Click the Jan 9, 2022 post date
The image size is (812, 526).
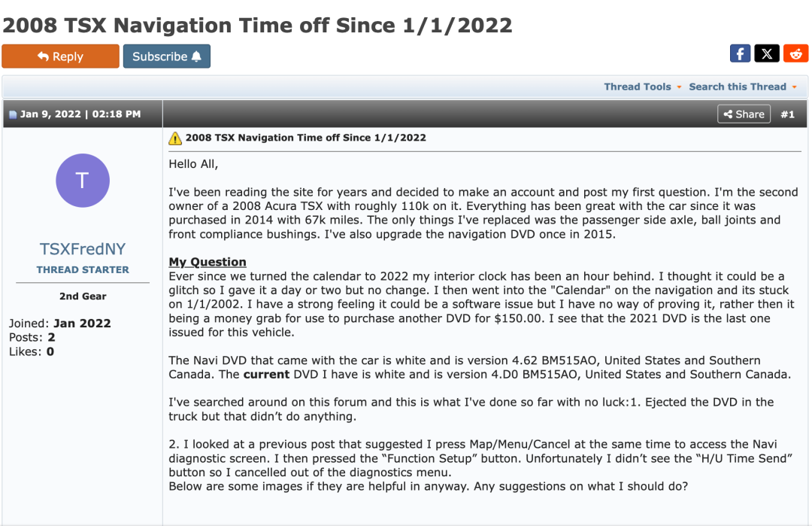pyautogui.click(x=80, y=114)
